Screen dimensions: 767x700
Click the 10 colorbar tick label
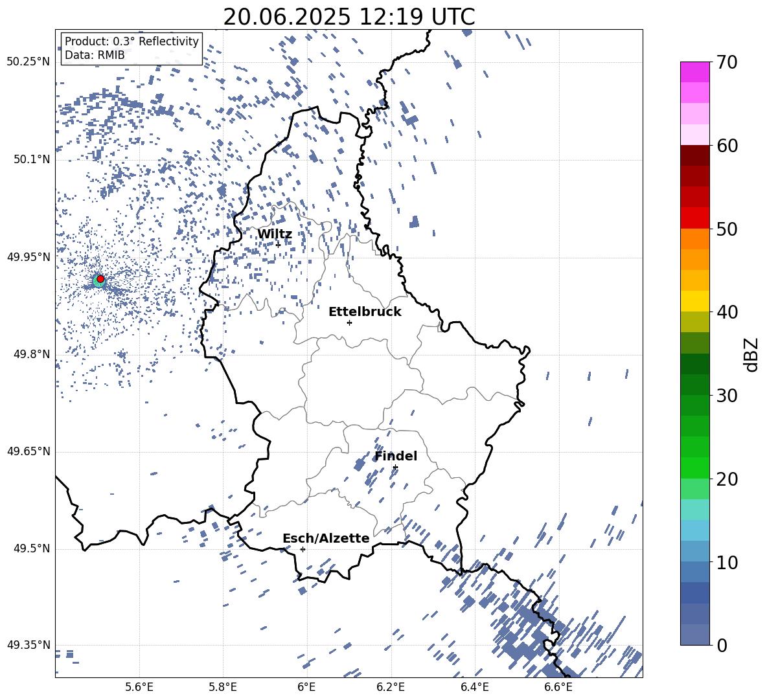[x=727, y=562]
